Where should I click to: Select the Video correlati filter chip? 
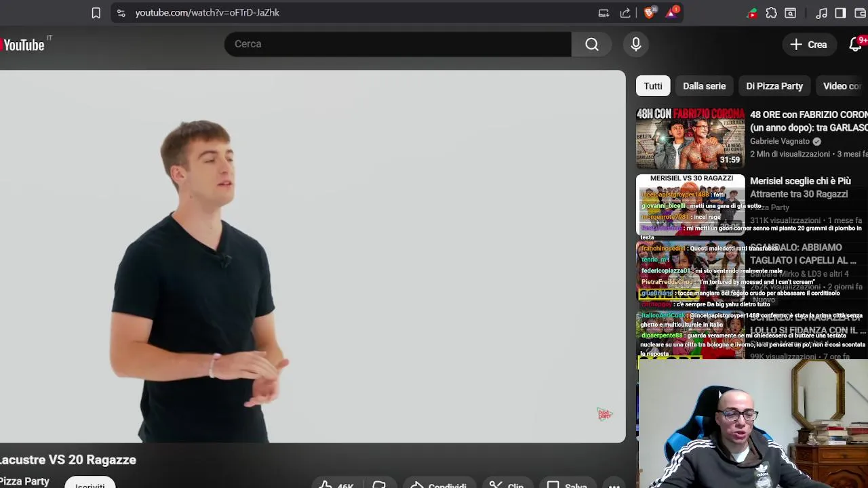click(x=842, y=86)
